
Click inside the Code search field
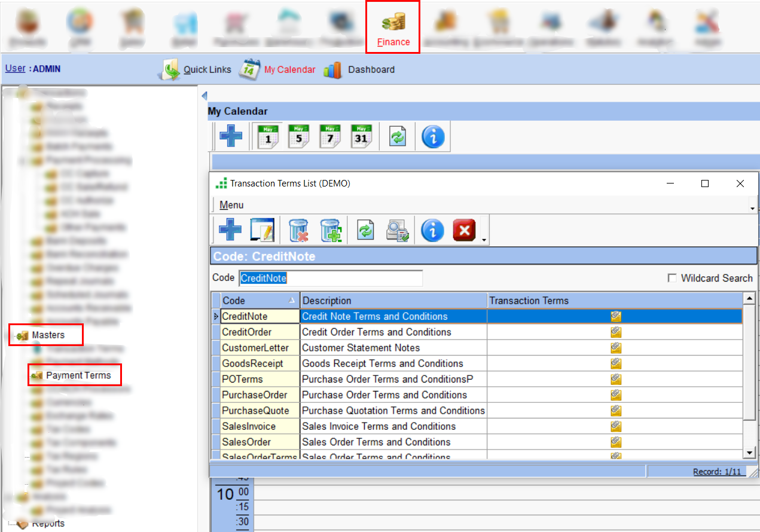pyautogui.click(x=330, y=278)
